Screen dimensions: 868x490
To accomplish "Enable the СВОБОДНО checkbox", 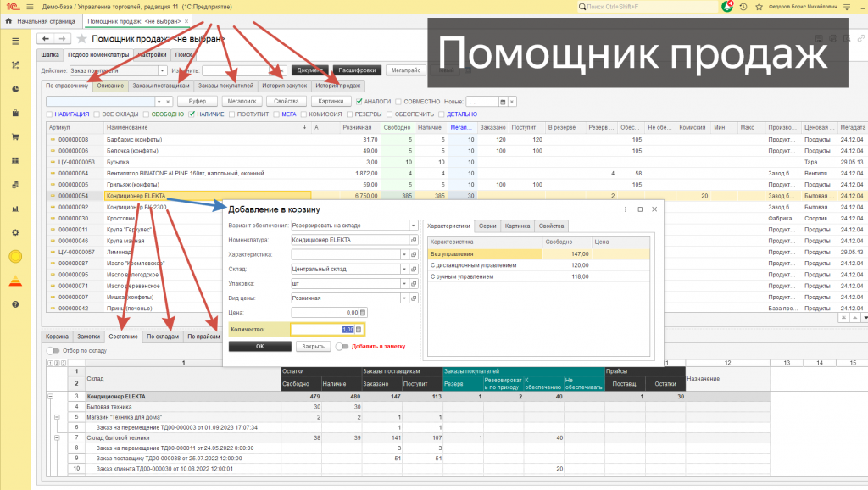I will click(x=146, y=114).
